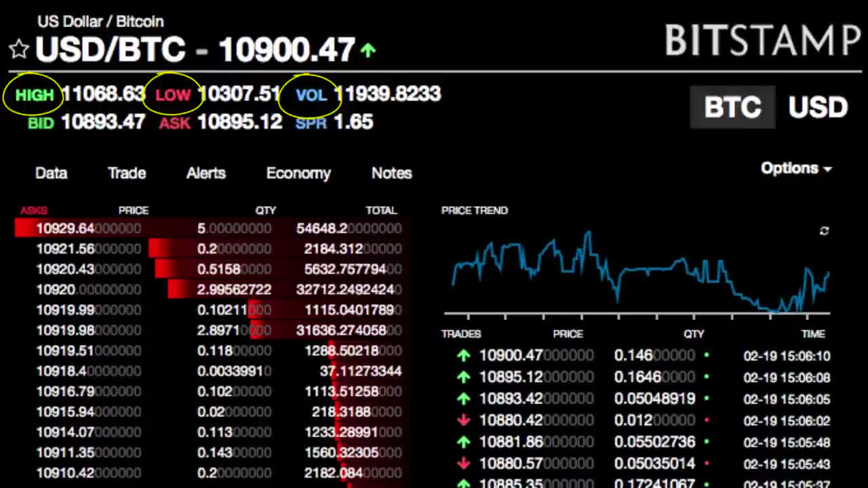Open the Notes tab

click(x=391, y=173)
